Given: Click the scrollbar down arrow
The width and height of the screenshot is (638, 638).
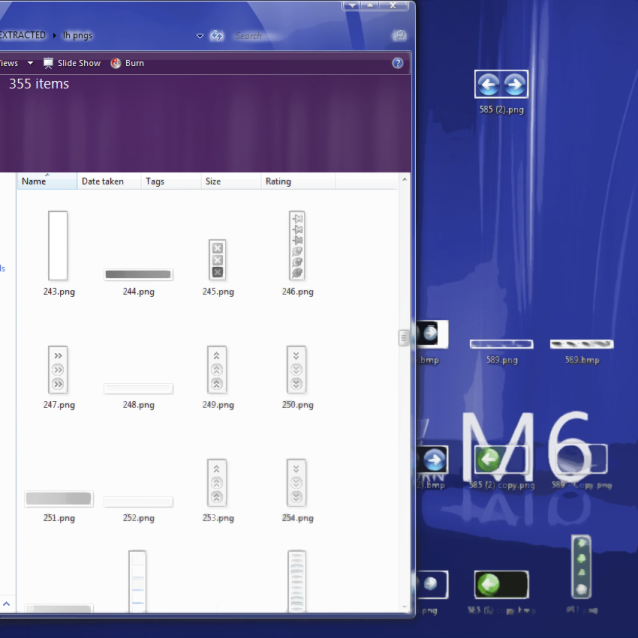Looking at the screenshot, I should (404, 607).
